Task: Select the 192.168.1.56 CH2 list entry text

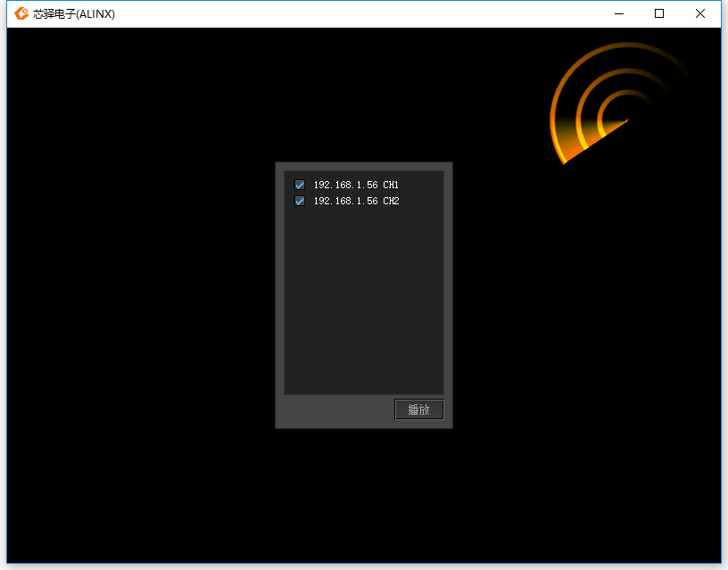Action: pyautogui.click(x=356, y=201)
